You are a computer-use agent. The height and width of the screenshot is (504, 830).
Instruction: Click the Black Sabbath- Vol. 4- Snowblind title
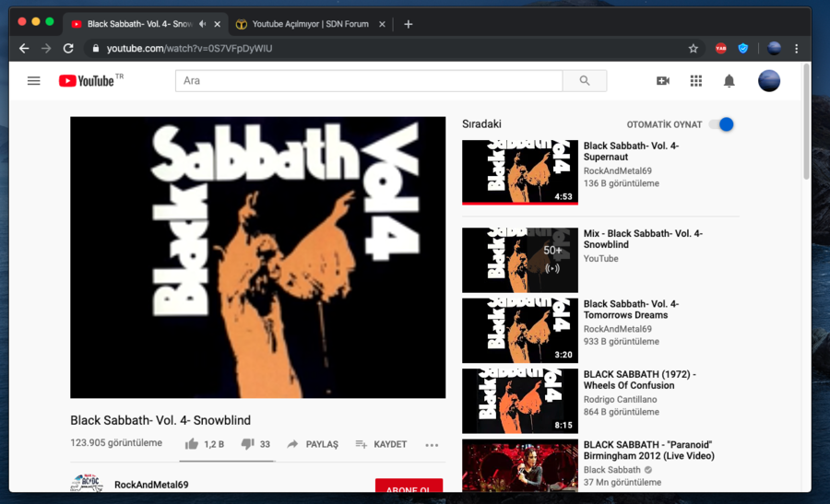pos(160,420)
